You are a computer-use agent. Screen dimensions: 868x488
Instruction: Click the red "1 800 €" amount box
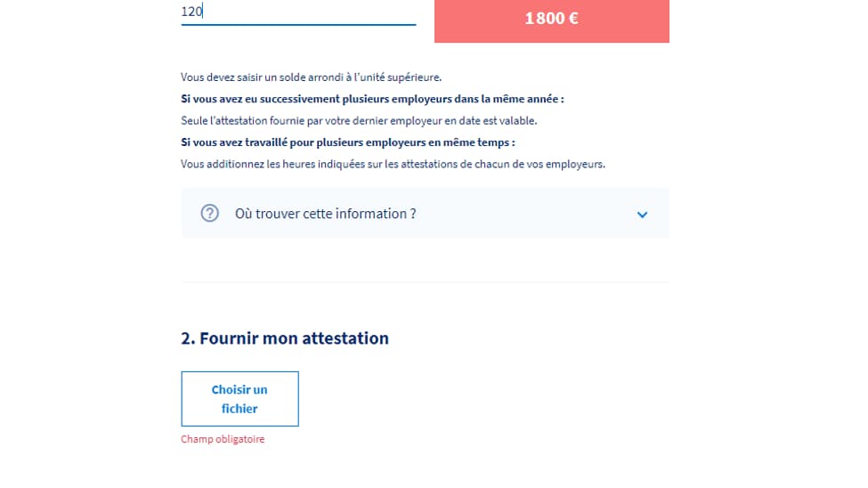551,19
